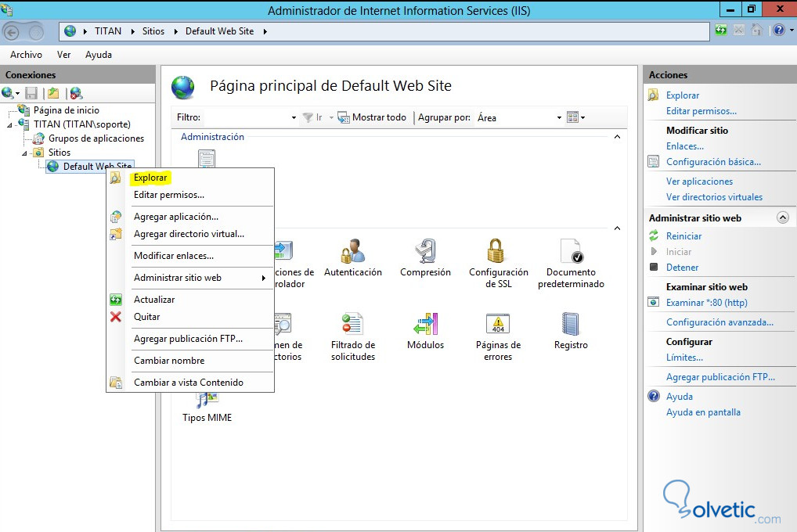
Task: Open the Compresión feature icon
Action: tap(425, 258)
